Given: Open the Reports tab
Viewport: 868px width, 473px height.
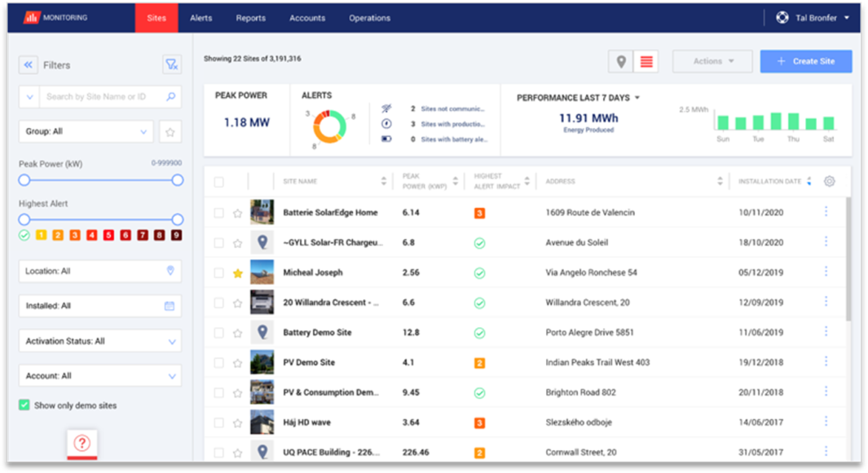Looking at the screenshot, I should [x=250, y=18].
